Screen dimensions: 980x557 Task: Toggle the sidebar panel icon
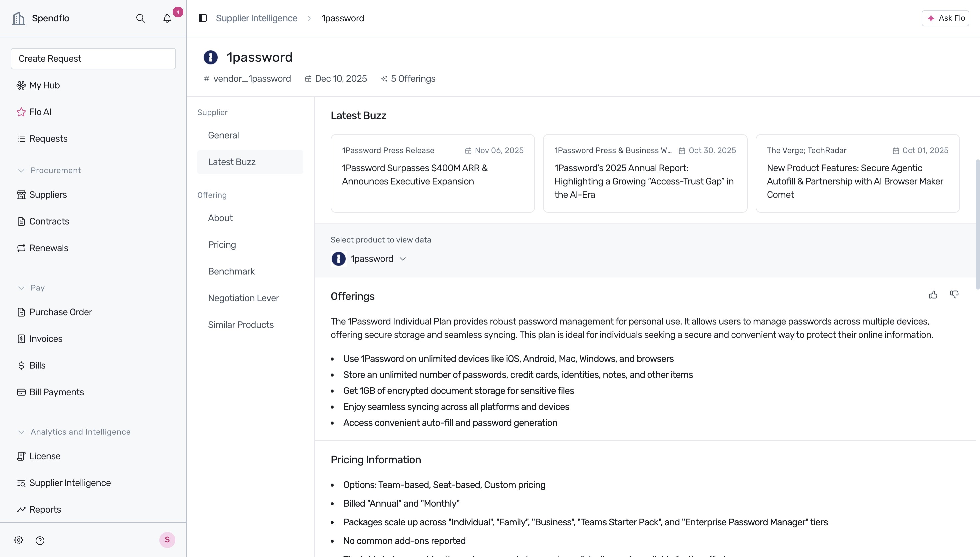(x=203, y=18)
